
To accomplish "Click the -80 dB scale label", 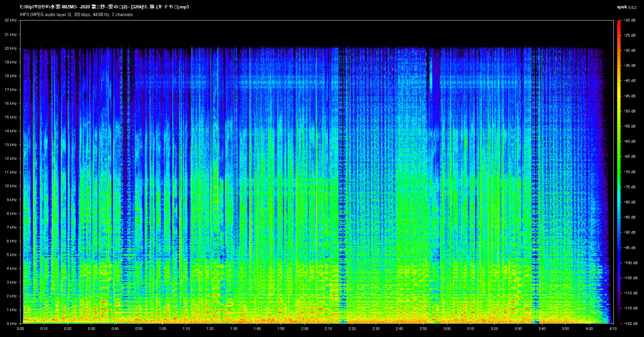I will click(x=630, y=202).
